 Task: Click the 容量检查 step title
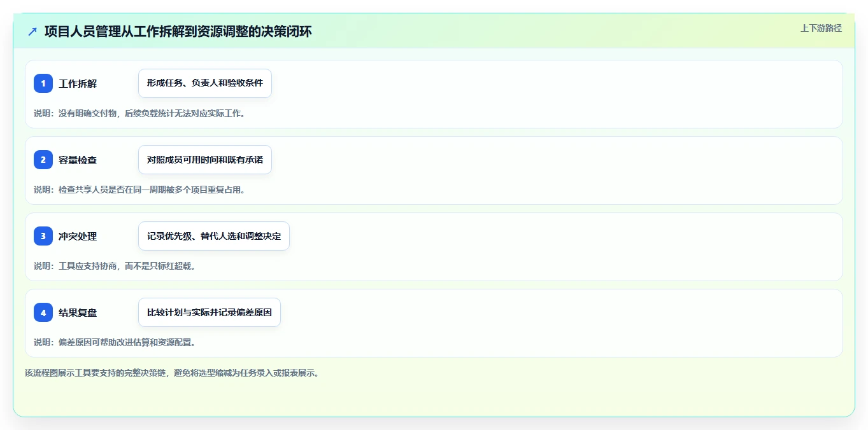tap(78, 160)
